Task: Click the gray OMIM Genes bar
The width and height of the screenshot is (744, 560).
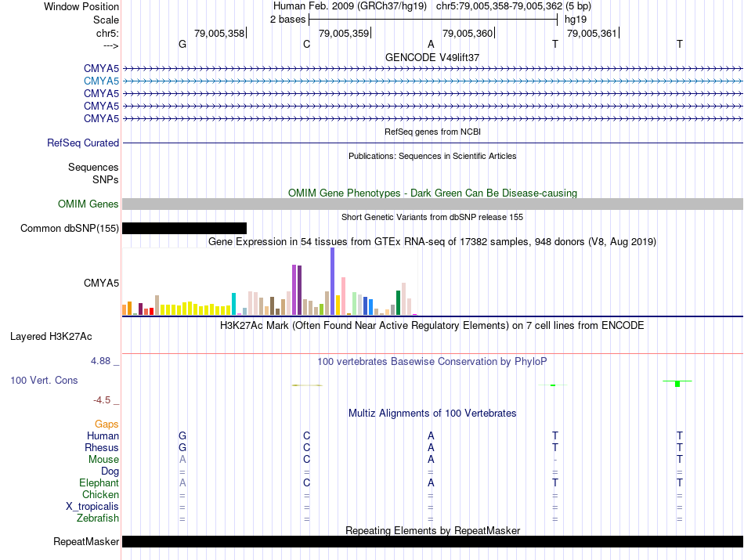Action: [x=432, y=204]
